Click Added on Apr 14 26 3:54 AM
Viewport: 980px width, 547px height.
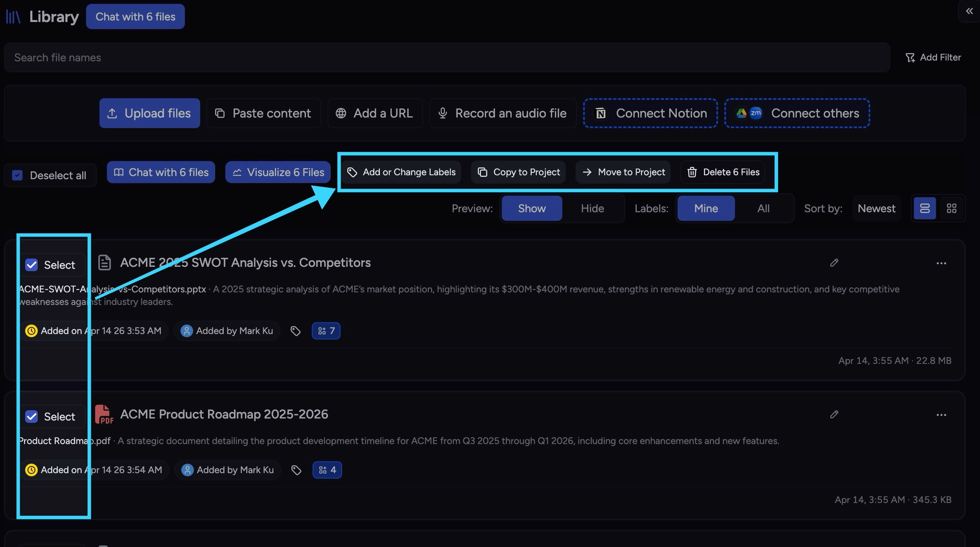[94, 470]
